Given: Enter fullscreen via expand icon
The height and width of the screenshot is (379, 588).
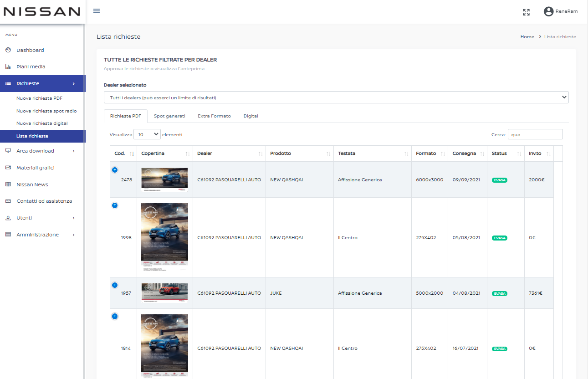Looking at the screenshot, I should pos(526,12).
